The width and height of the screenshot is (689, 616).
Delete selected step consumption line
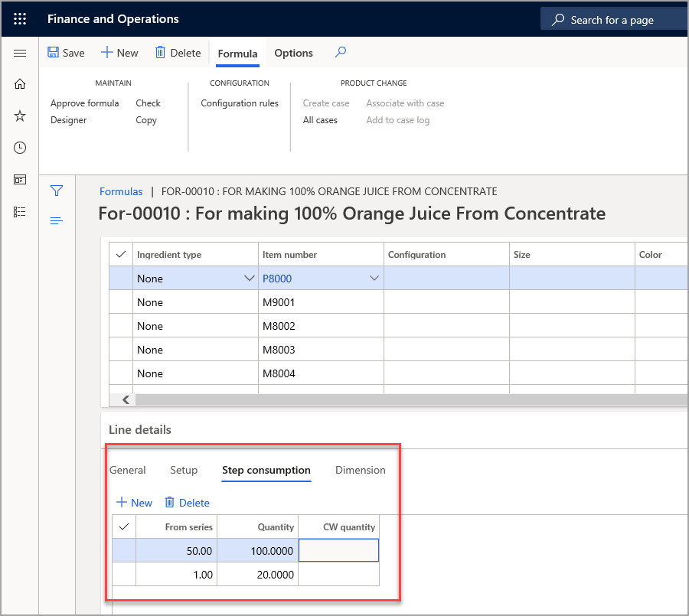pos(188,503)
